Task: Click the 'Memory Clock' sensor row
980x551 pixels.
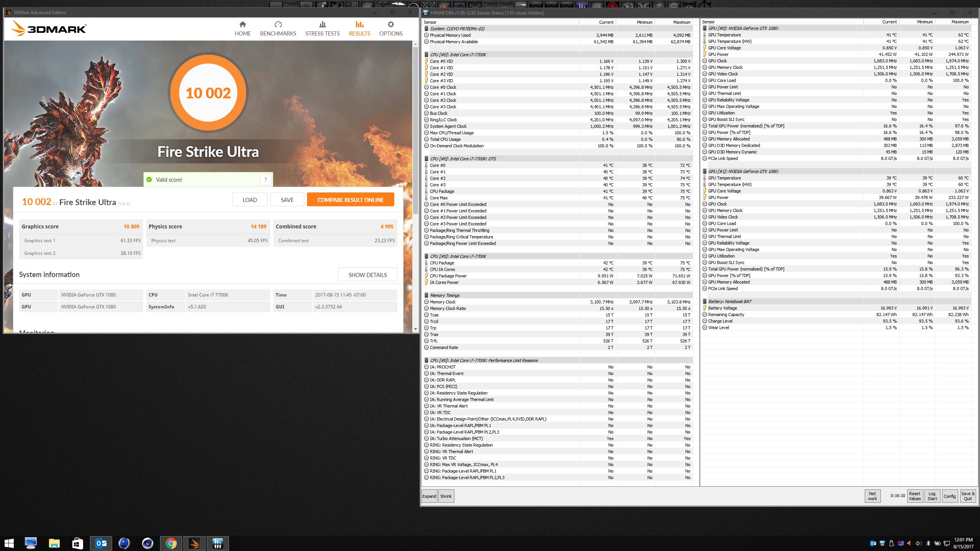Action: point(558,302)
